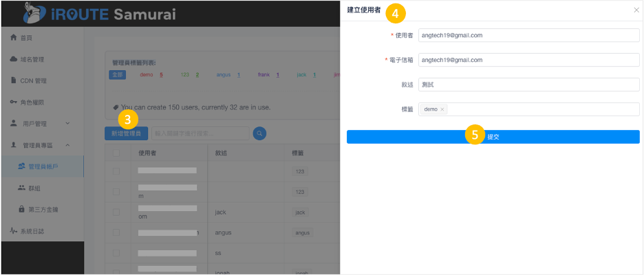The width and height of the screenshot is (644, 275).
Task: Click the group icon for 群組
Action: tap(21, 188)
